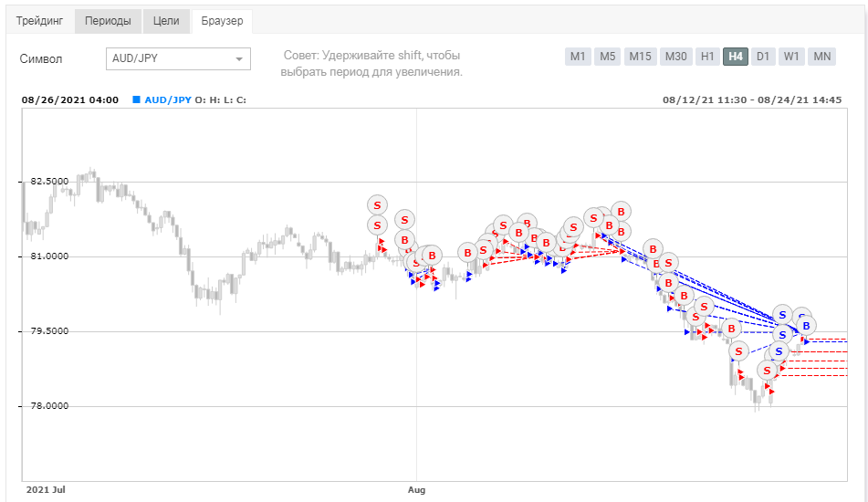868x502 pixels.
Task: Click the blue B marker at chart right
Action: (806, 326)
